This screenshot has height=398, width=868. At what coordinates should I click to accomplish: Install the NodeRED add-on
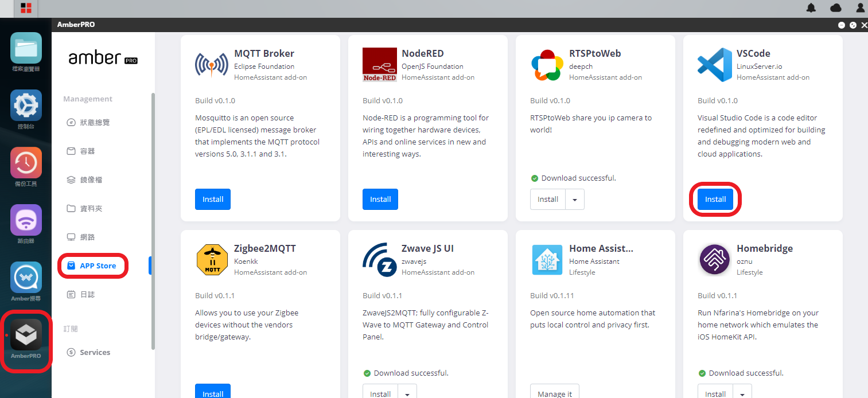(380, 199)
